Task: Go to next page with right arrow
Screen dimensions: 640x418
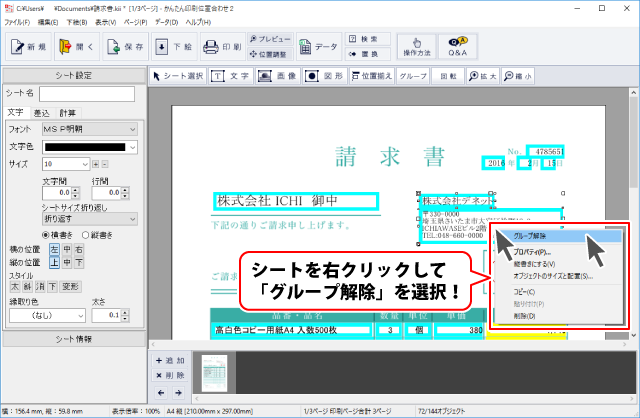Action: 178,393
